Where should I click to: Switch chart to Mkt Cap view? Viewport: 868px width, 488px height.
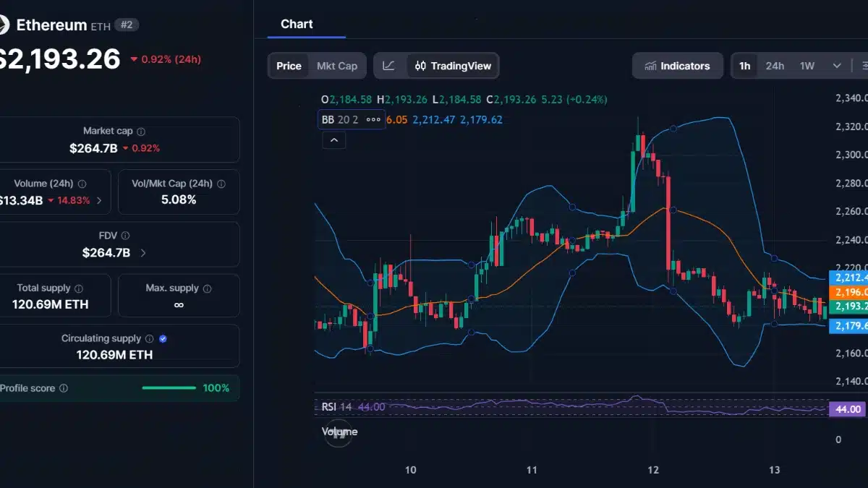[x=337, y=65]
